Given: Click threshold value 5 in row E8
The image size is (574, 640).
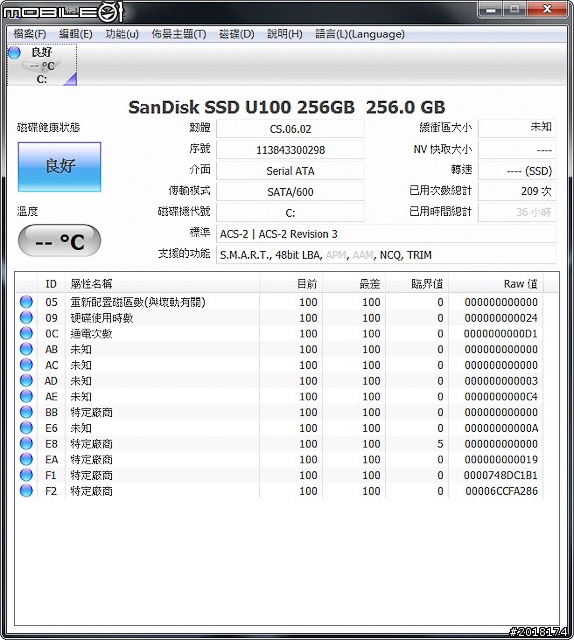Looking at the screenshot, I should (x=440, y=444).
